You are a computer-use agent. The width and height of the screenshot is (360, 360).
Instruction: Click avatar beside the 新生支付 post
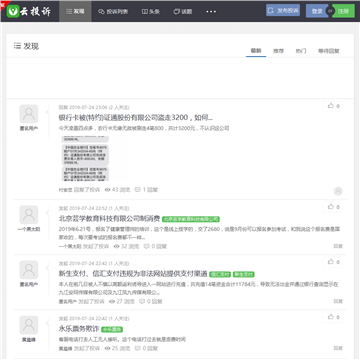point(29,270)
